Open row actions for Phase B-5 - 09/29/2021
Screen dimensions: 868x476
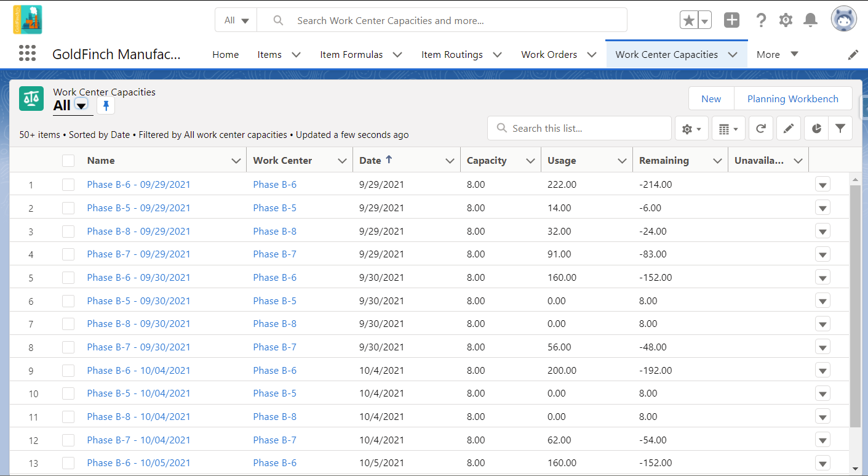pos(822,208)
